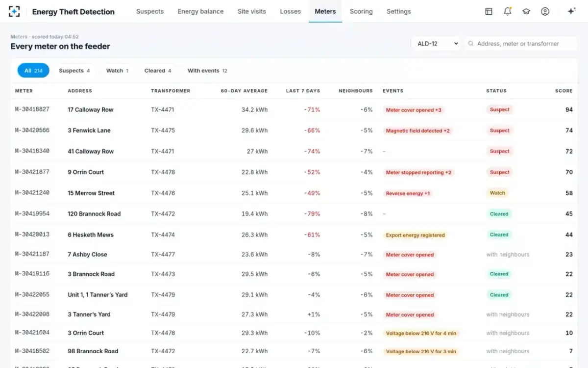Click the 'Export energy registered' badge
This screenshot has width=588, height=368.
pyautogui.click(x=415, y=236)
